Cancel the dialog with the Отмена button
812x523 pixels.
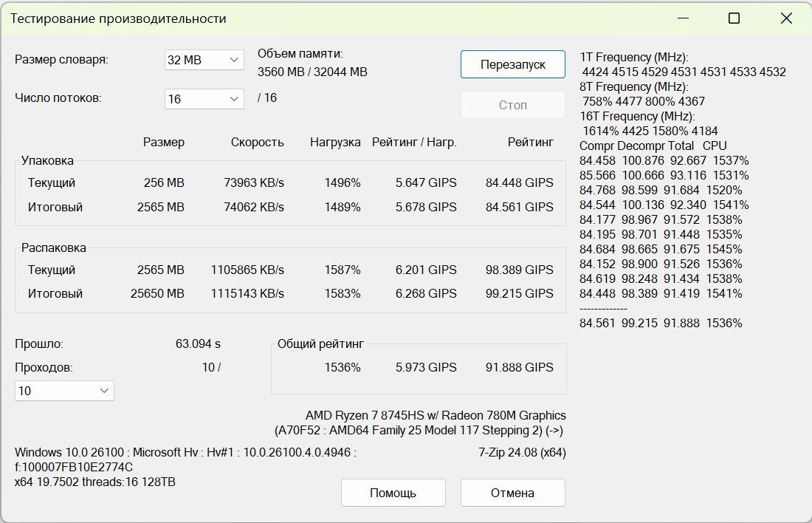tap(512, 493)
